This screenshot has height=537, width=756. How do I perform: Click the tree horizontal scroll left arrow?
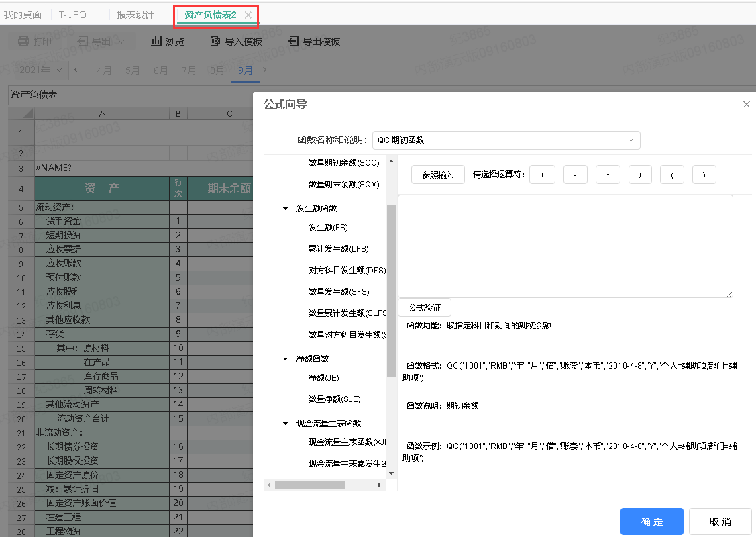pos(269,485)
